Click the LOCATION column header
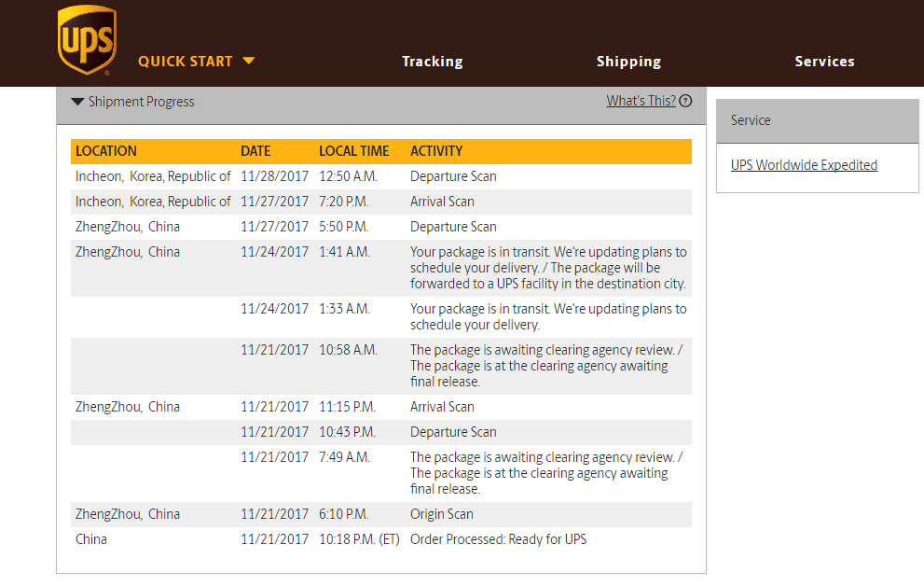 point(106,151)
